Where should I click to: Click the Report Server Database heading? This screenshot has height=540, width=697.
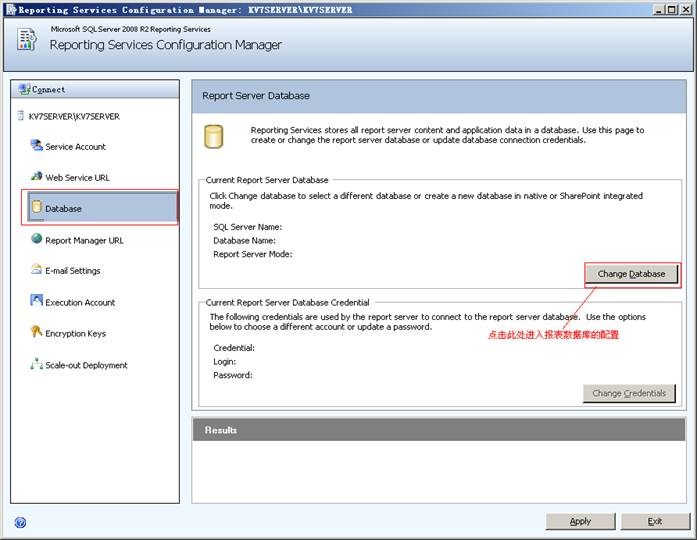pyautogui.click(x=256, y=96)
